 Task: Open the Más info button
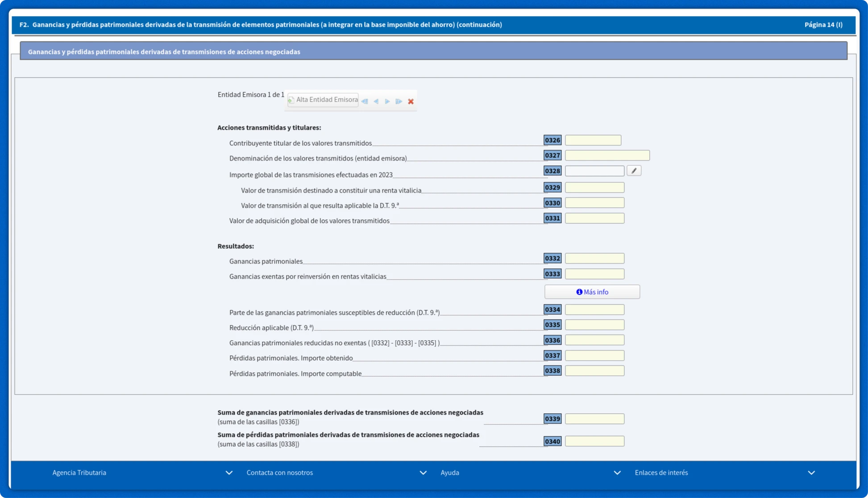(592, 292)
